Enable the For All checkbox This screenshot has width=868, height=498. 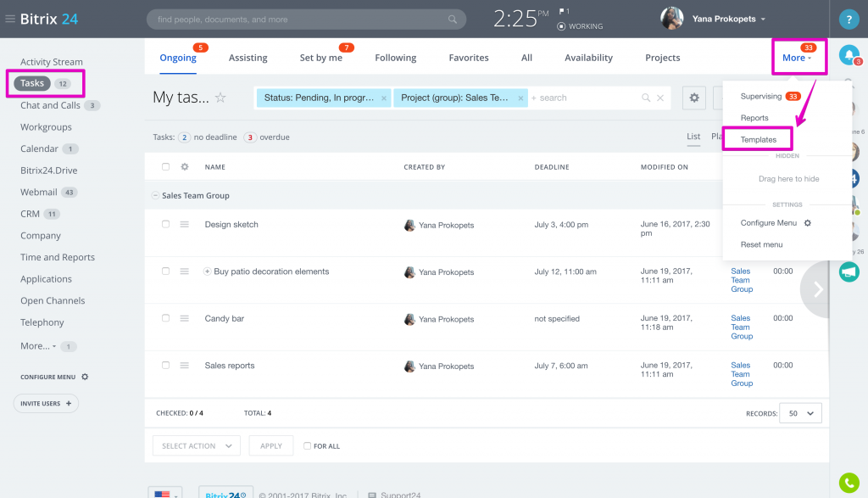tap(307, 446)
